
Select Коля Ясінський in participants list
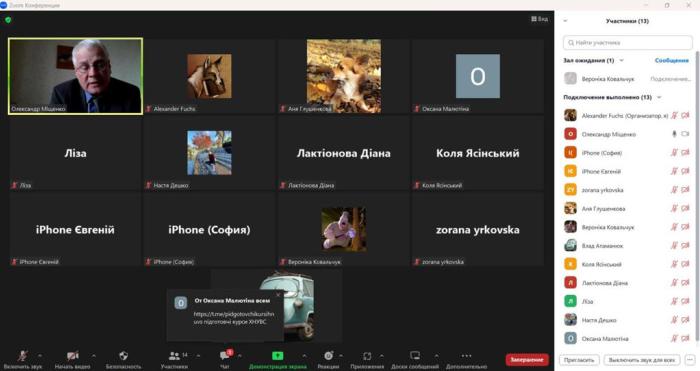tap(627, 264)
